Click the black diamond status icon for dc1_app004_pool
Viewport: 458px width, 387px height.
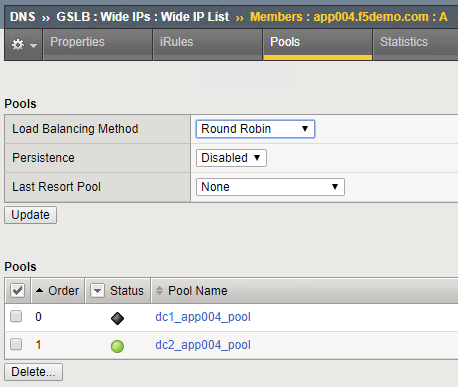pyautogui.click(x=117, y=318)
